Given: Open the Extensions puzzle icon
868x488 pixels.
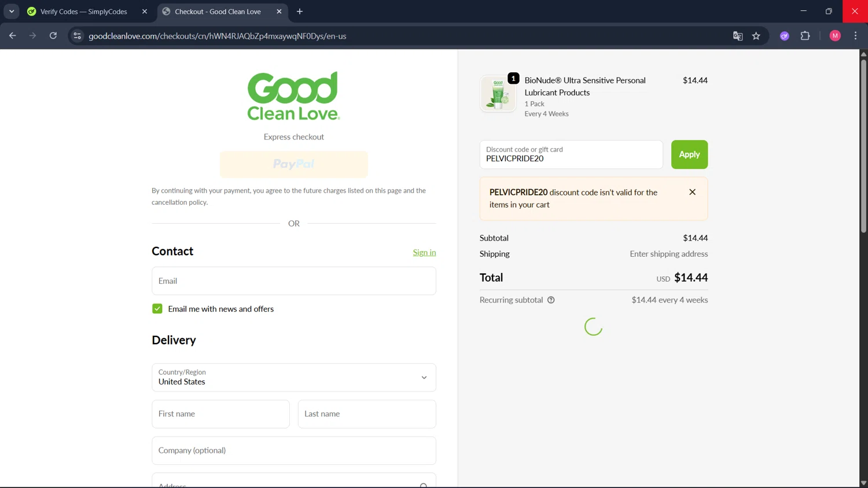Looking at the screenshot, I should coord(805,36).
